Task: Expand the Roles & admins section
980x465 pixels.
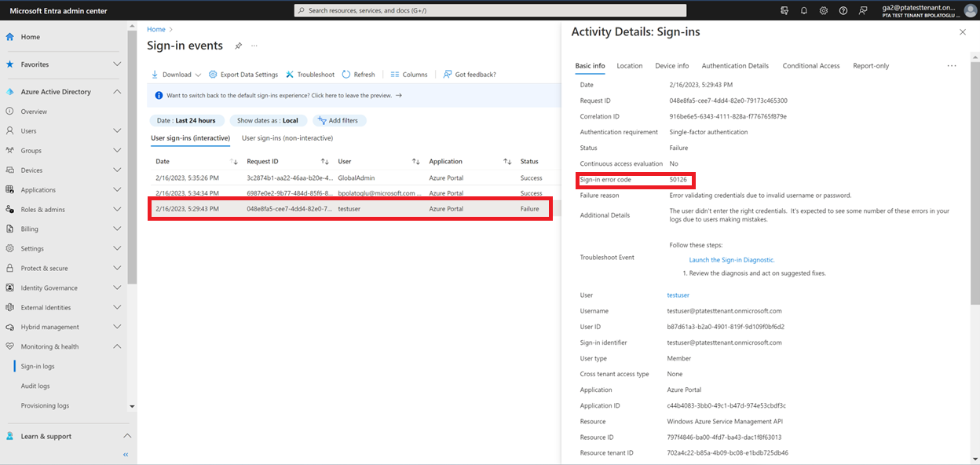Action: click(x=117, y=210)
